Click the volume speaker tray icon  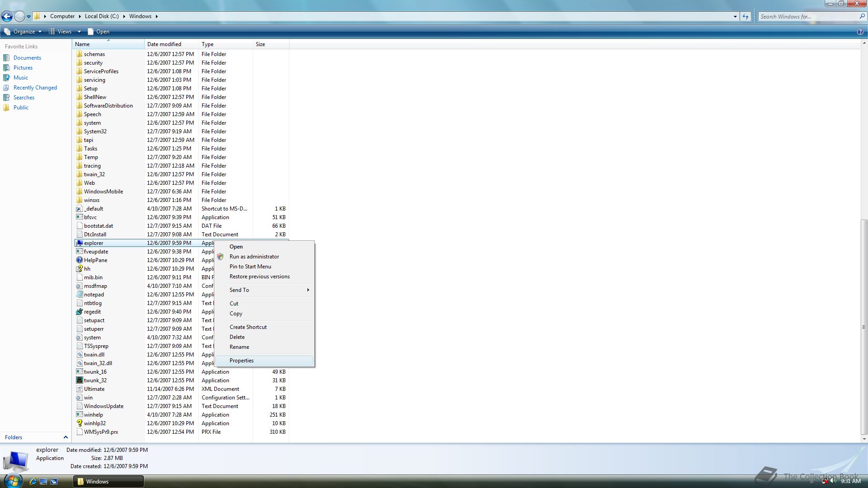tap(833, 481)
